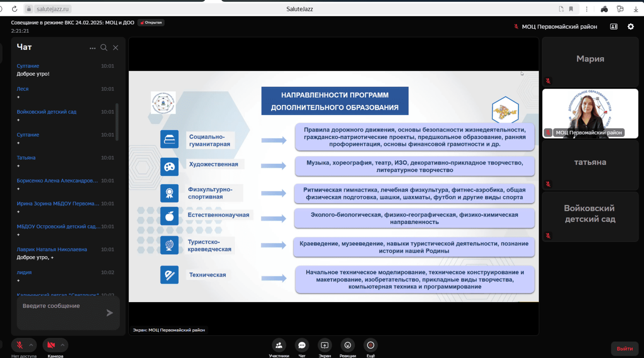Click the chat message 'Доброе утро, +'
This screenshot has height=358, width=644.
tap(35, 257)
